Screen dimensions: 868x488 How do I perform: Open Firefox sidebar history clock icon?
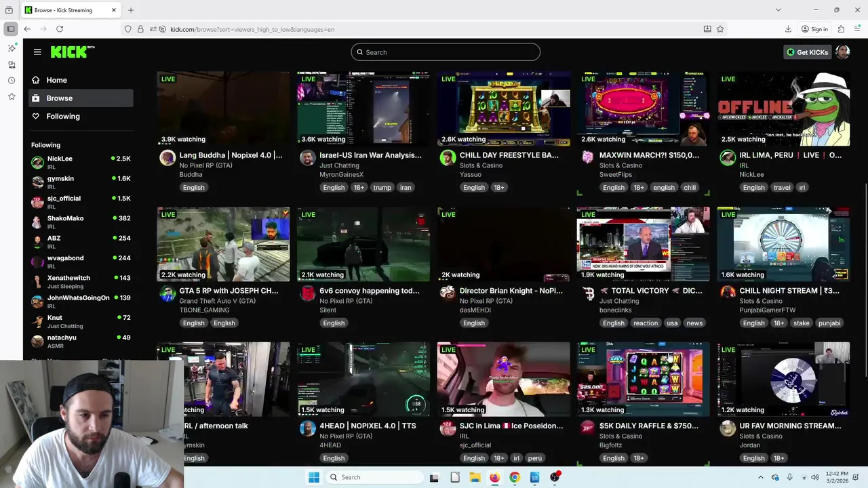(x=12, y=81)
